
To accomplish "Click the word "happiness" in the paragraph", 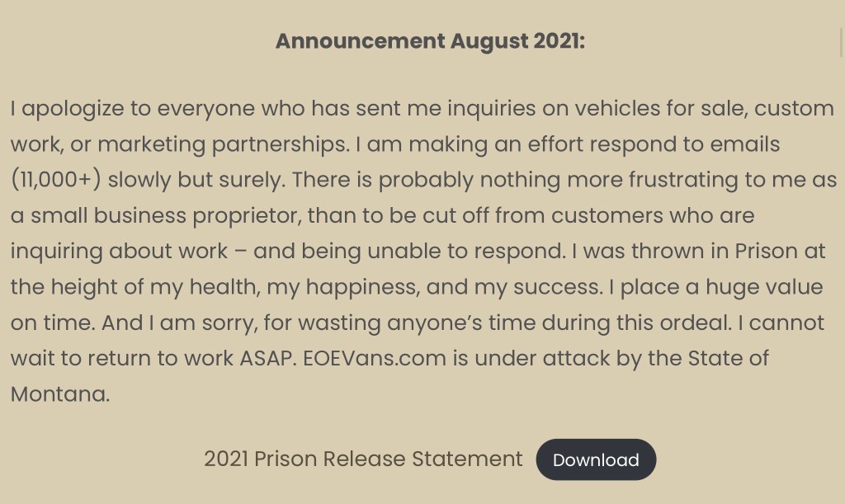I will 361,287.
